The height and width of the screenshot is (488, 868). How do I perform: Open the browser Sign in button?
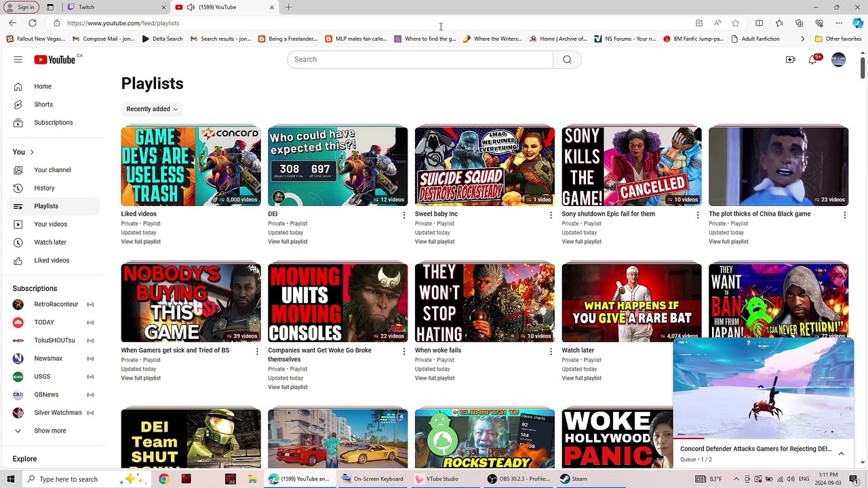21,7
